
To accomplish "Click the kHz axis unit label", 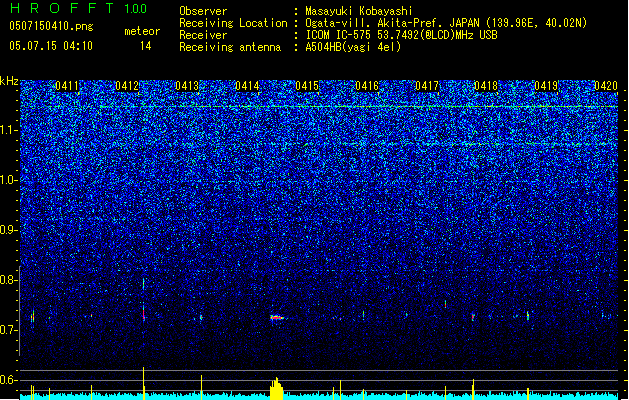I will 9,81.
